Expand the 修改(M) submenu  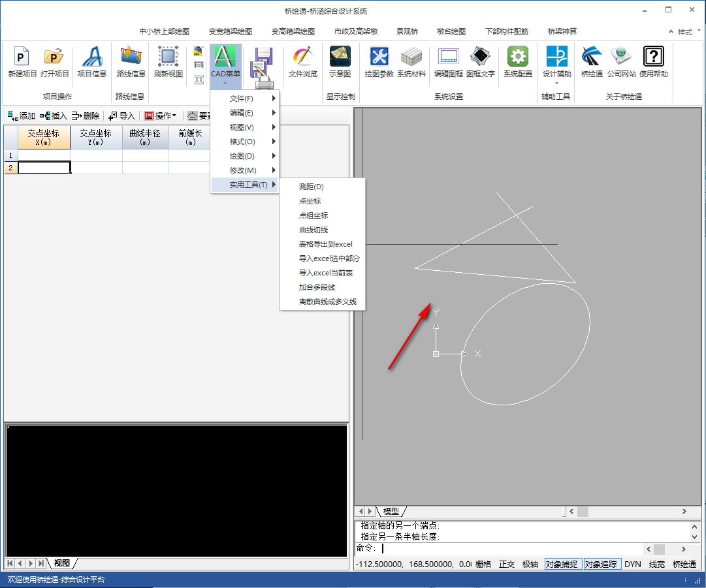pos(245,170)
